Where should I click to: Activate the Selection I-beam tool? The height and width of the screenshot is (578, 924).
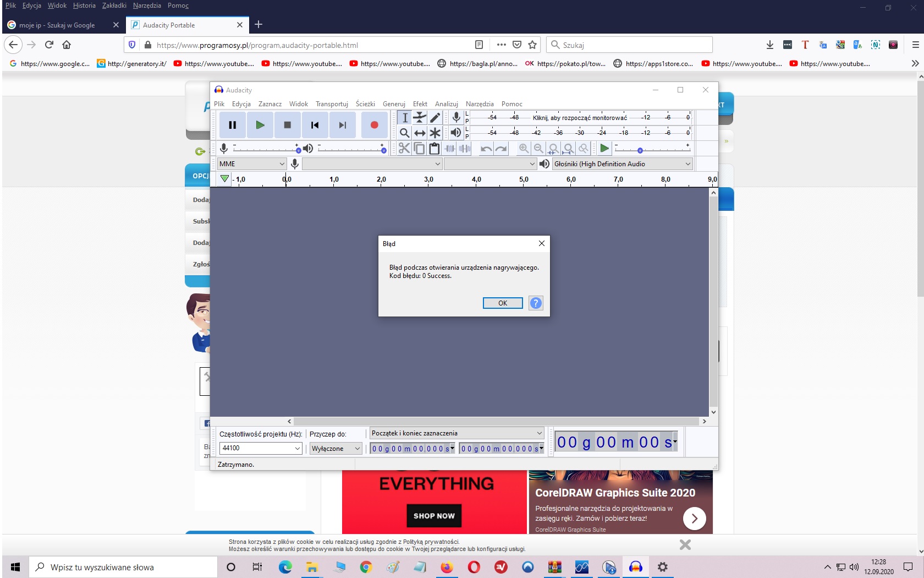(x=405, y=117)
